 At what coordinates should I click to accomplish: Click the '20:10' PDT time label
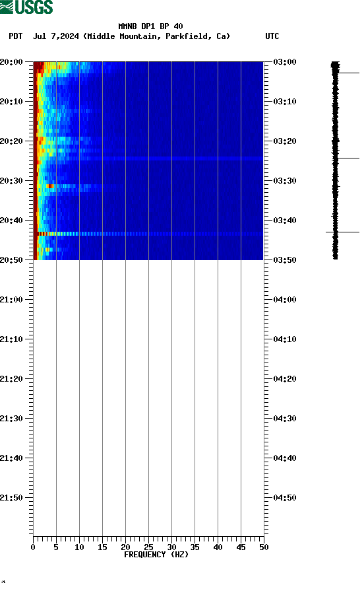[x=11, y=102]
